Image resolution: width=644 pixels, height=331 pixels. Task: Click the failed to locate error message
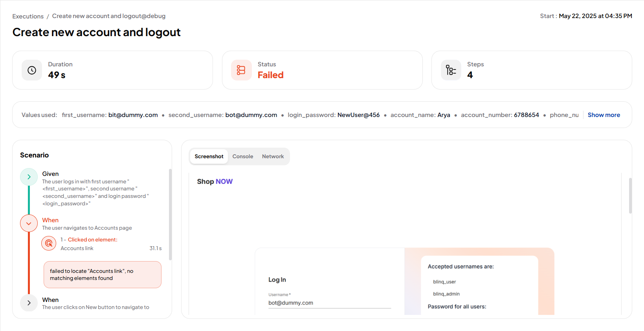pos(102,274)
